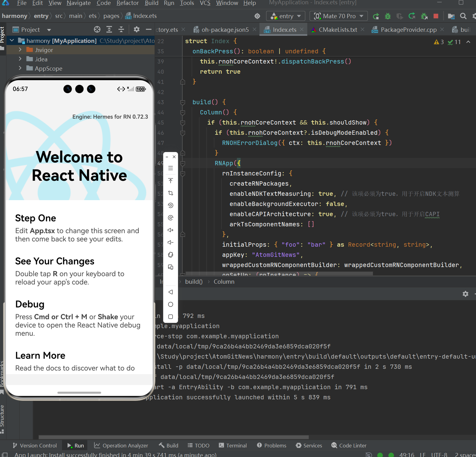Image resolution: width=476 pixels, height=457 pixels.
Task: Expand the .idea folder
Action: click(20, 59)
